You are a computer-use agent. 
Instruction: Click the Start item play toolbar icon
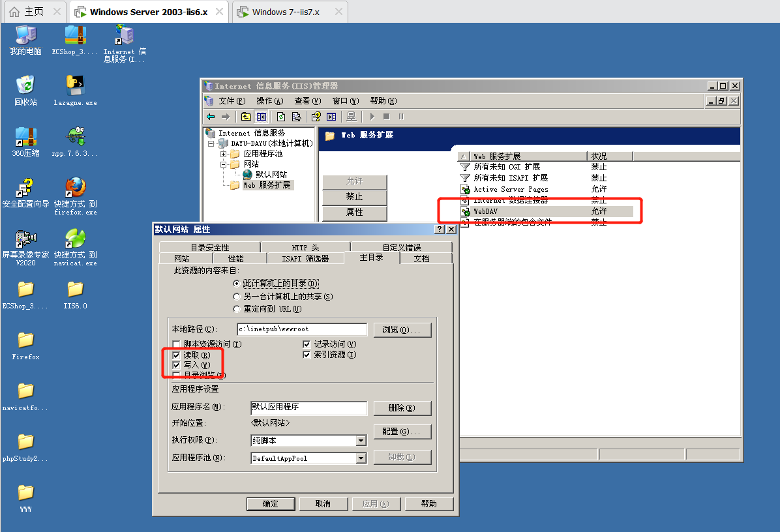click(372, 117)
